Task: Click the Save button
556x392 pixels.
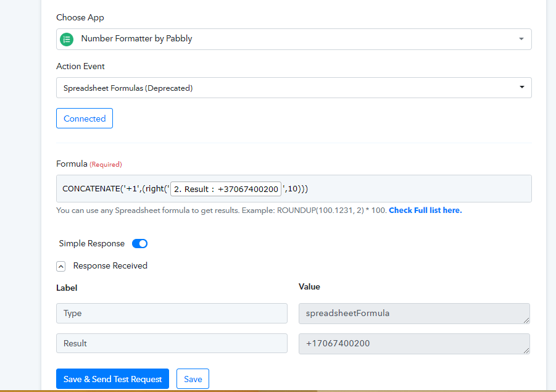Action: pyautogui.click(x=193, y=379)
